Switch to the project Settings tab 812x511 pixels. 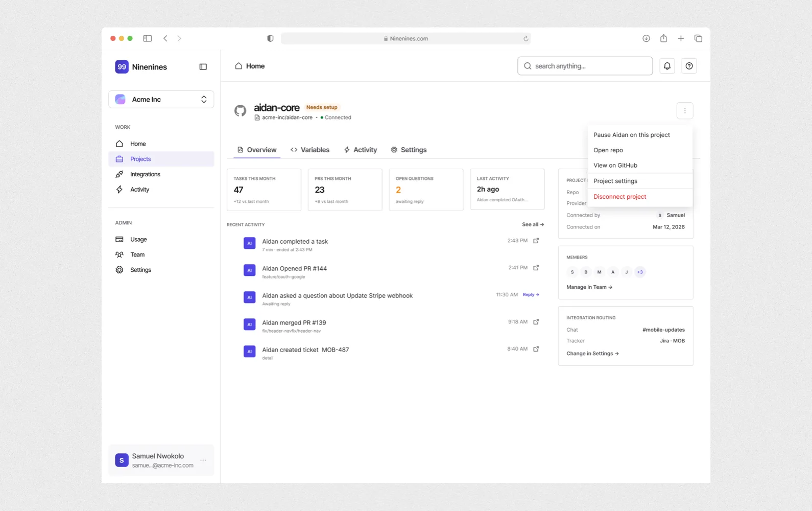409,150
